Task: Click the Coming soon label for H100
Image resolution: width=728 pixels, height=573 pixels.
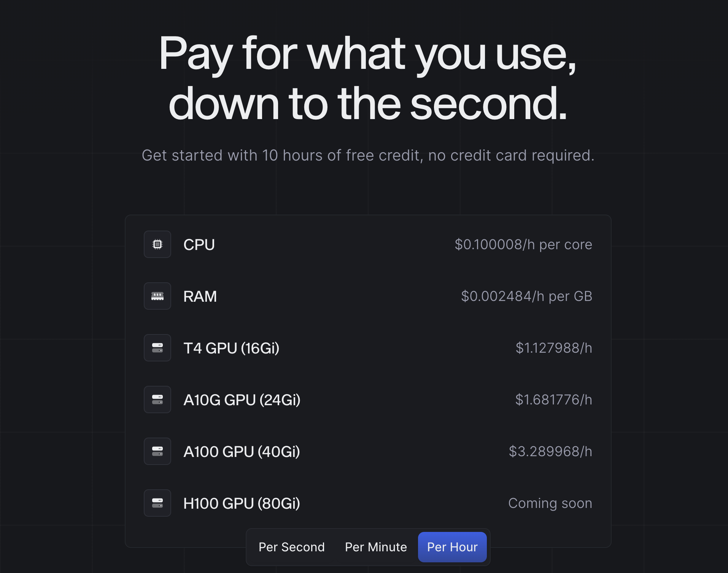Action: tap(550, 503)
